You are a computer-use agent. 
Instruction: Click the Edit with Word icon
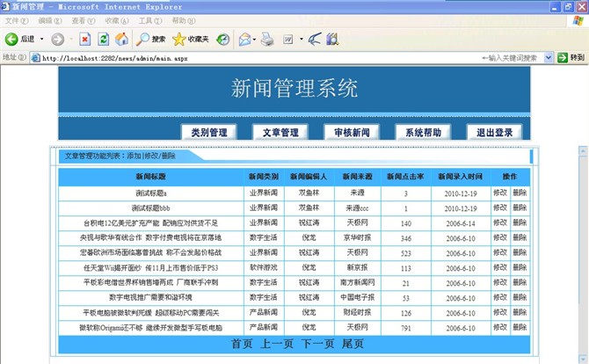click(x=288, y=39)
